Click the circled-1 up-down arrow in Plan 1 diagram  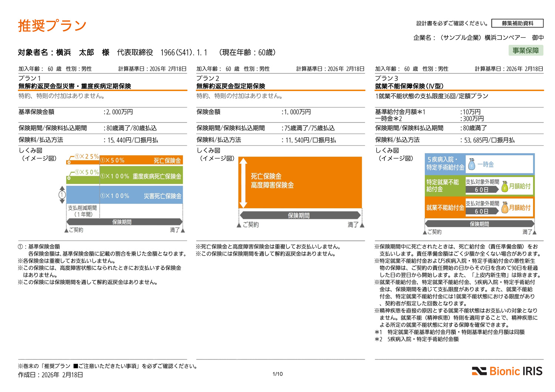coord(62,195)
